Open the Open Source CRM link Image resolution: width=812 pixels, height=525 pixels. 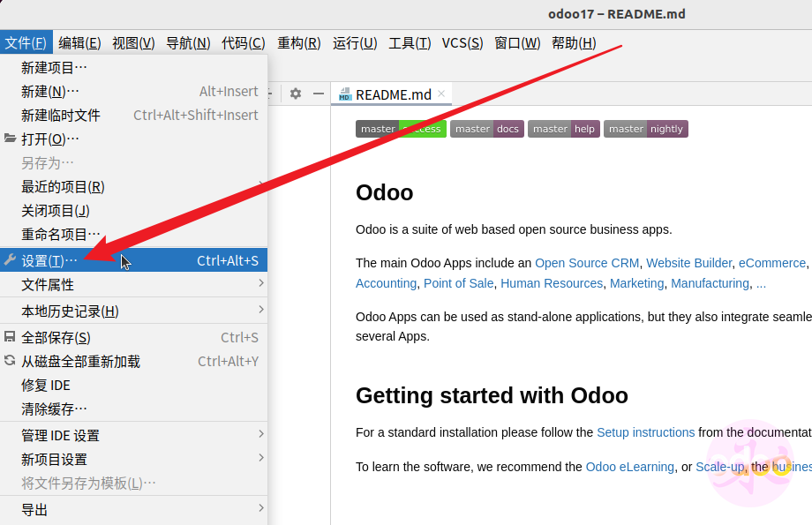[x=587, y=263]
